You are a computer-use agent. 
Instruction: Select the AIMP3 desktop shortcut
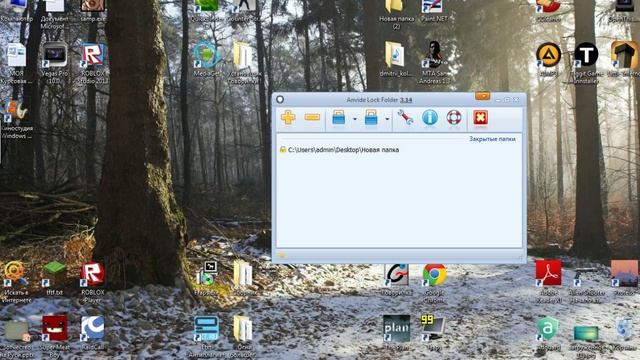coord(548,60)
